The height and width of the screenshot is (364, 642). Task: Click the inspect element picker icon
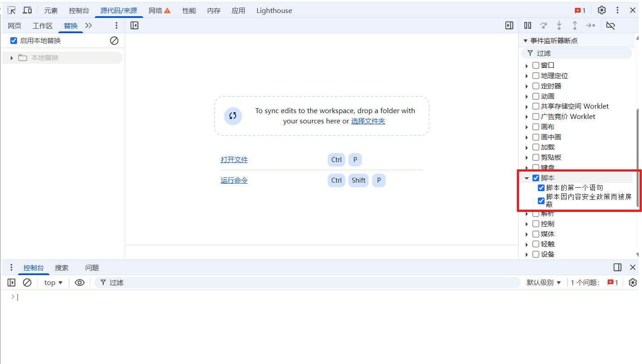coord(12,10)
